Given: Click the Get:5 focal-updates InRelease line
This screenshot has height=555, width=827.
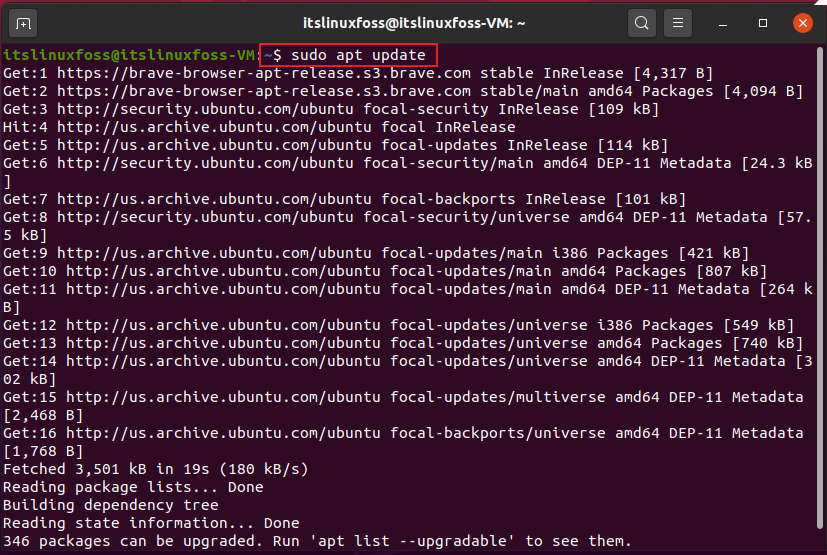Looking at the screenshot, I should [335, 145].
